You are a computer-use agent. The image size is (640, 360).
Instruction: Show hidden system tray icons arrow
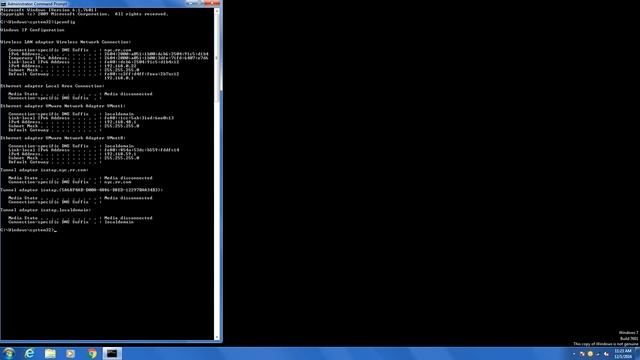point(573,354)
